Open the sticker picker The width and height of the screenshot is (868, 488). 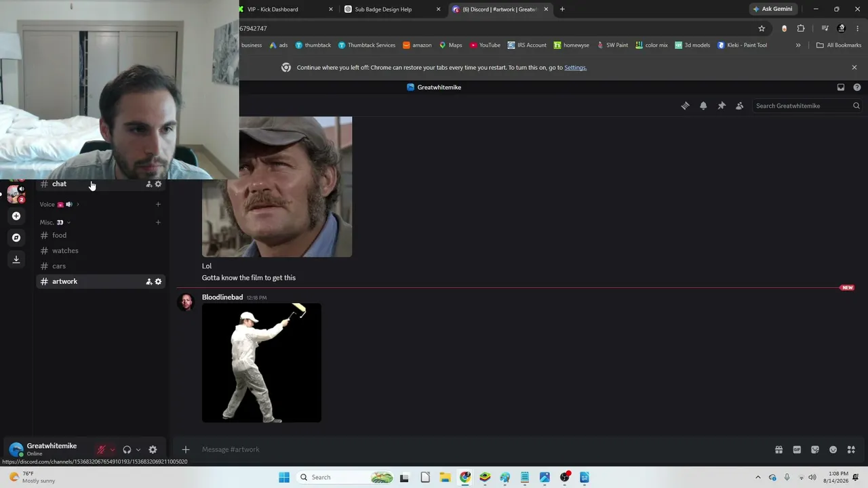(x=815, y=449)
